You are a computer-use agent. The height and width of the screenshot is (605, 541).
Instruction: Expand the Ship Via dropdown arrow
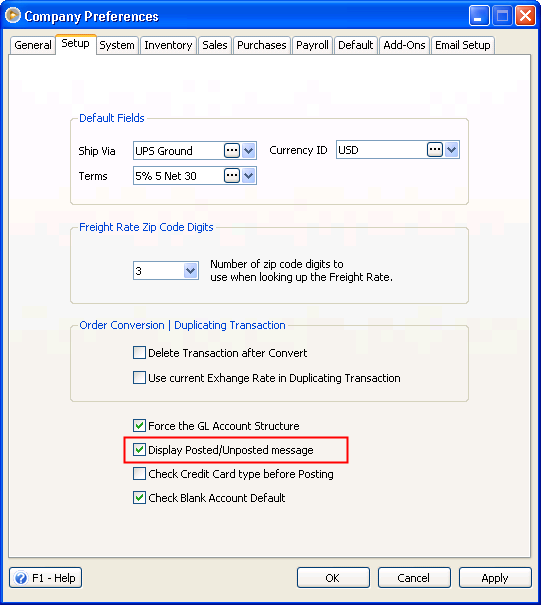coord(249,150)
